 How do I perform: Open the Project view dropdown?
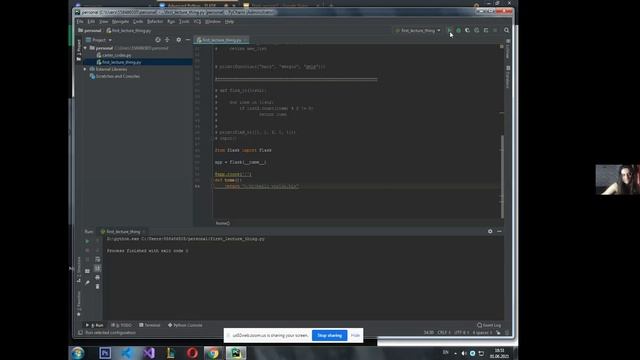(x=99, y=40)
